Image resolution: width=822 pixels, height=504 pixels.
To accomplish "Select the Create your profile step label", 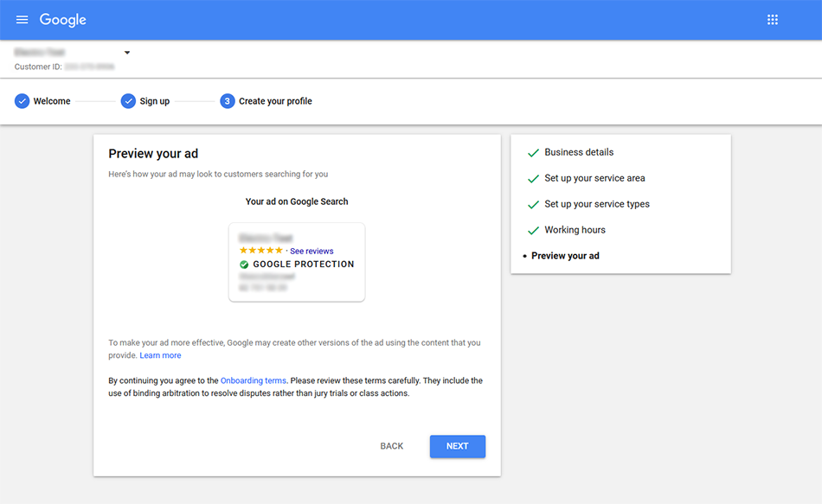I will (275, 101).
